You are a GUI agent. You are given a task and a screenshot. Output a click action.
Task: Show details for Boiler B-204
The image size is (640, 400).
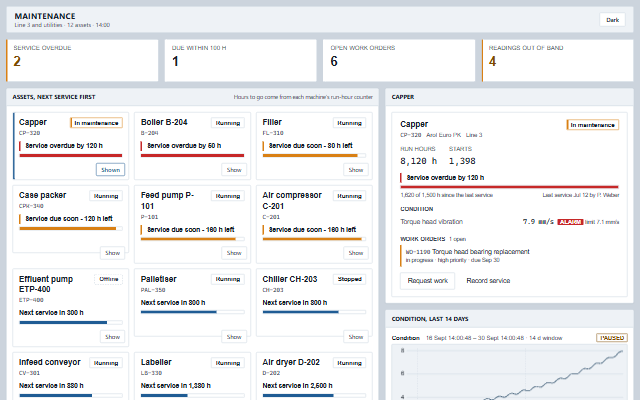(x=234, y=170)
